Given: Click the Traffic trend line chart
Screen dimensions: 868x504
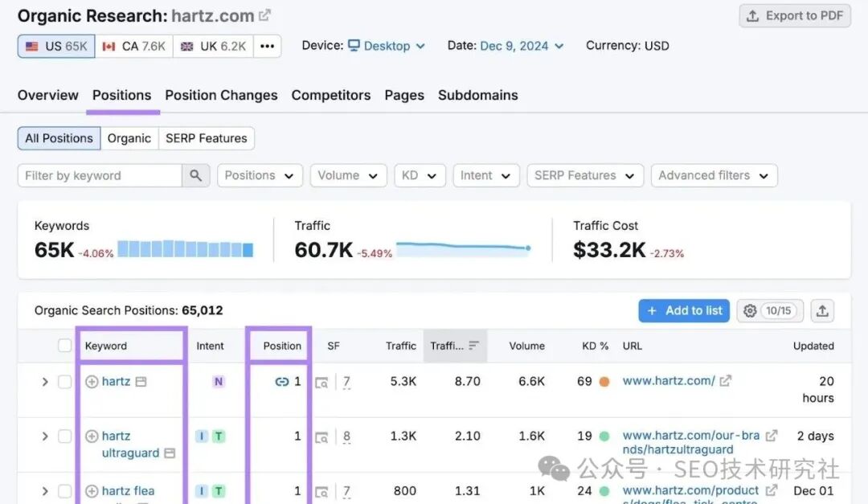Looking at the screenshot, I should pyautogui.click(x=463, y=248).
